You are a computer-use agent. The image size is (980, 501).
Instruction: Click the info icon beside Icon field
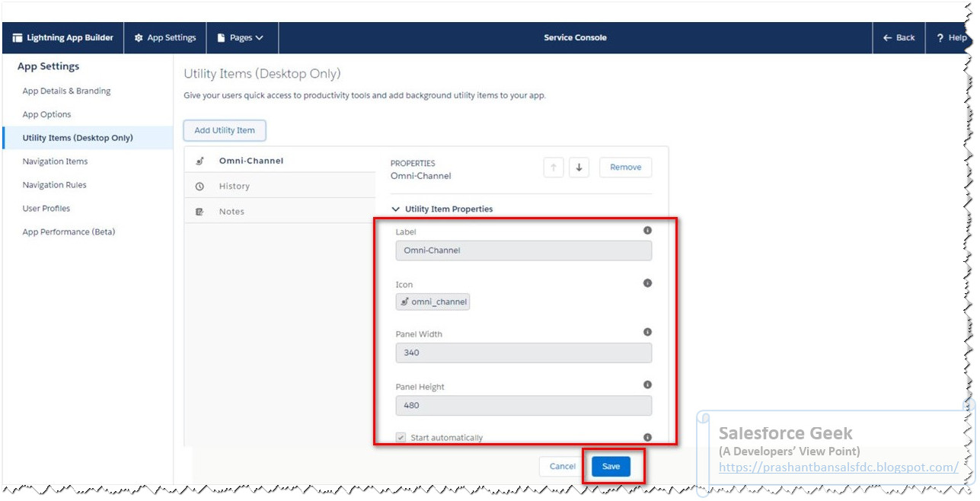coord(647,283)
